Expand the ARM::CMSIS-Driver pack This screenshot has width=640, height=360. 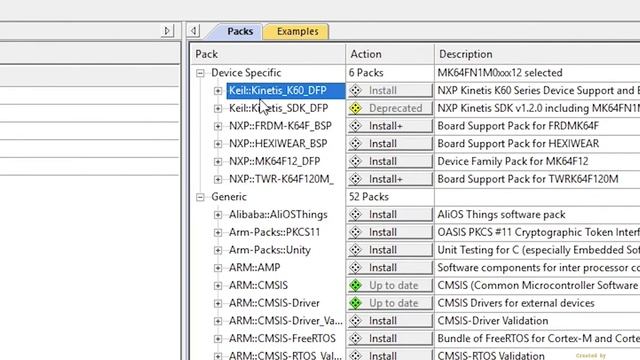(218, 303)
